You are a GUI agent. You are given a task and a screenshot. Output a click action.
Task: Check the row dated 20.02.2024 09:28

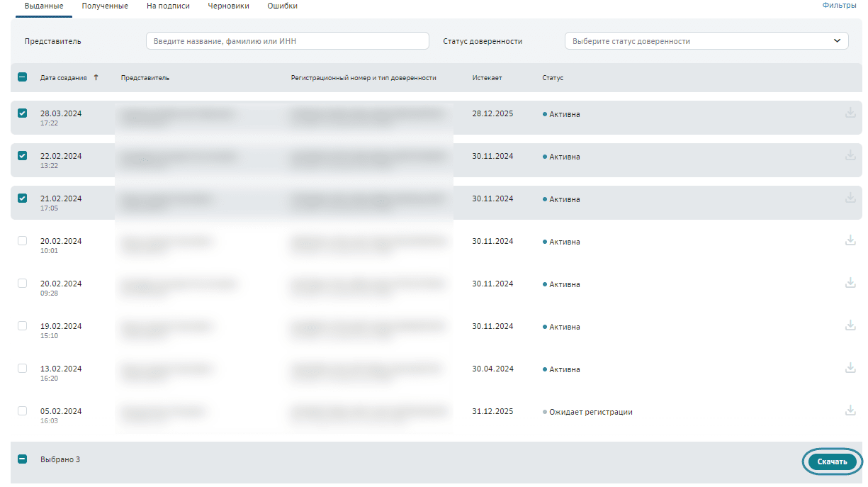22,283
